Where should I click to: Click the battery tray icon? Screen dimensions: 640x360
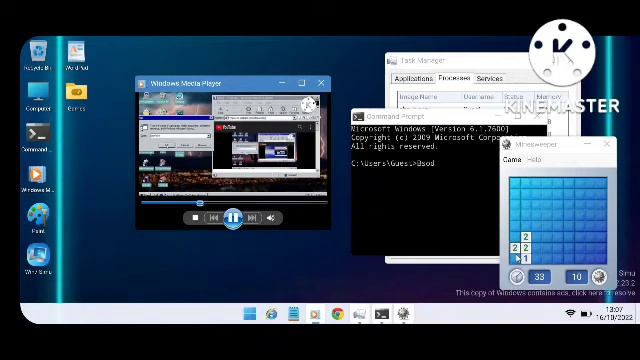[x=586, y=313]
